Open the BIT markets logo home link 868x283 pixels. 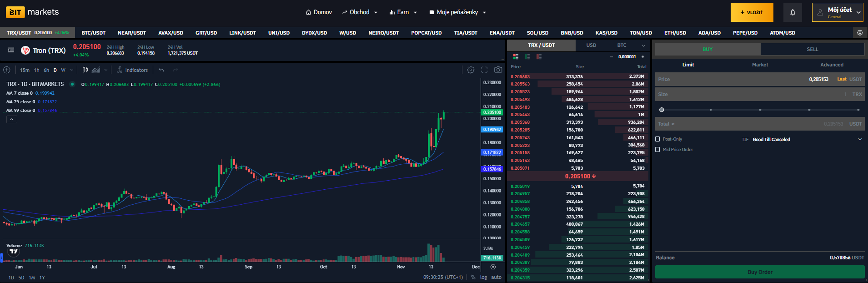32,12
